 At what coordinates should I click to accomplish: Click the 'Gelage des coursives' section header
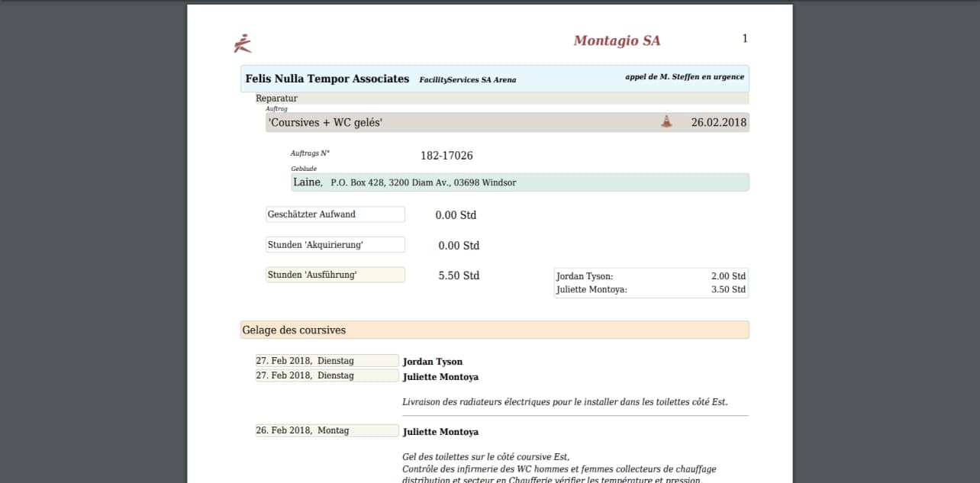494,330
